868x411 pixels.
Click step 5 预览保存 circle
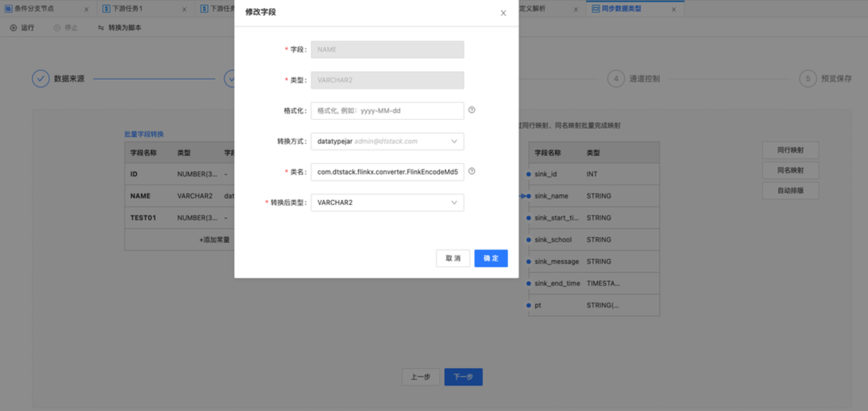click(808, 79)
